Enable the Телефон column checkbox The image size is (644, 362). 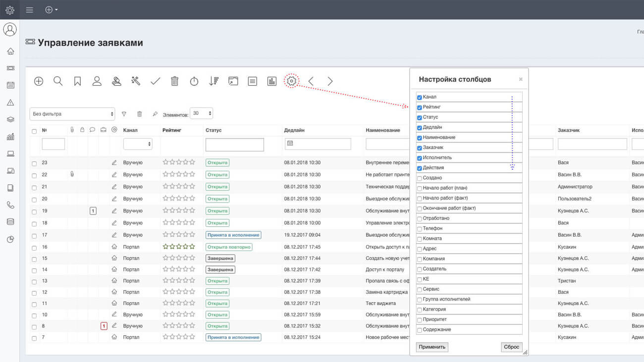pos(420,229)
